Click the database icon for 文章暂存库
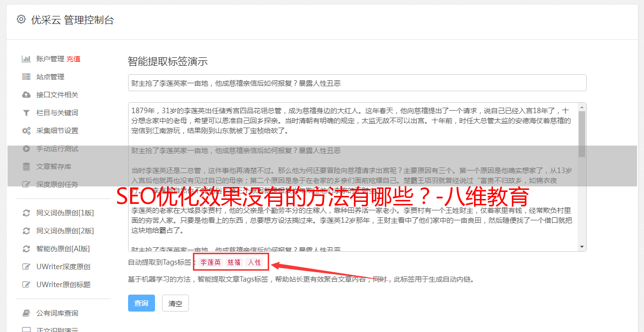The image size is (644, 332). click(x=26, y=166)
